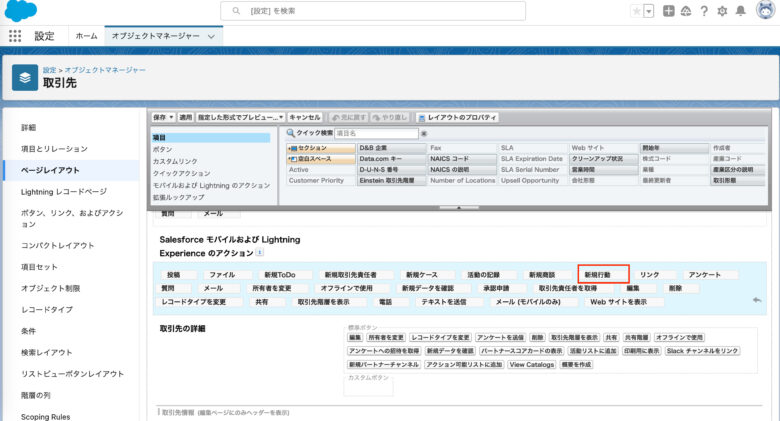Image resolution: width=780 pixels, height=421 pixels.
Task: Open レコードタイプ in the sidebar
Action: coord(47,310)
